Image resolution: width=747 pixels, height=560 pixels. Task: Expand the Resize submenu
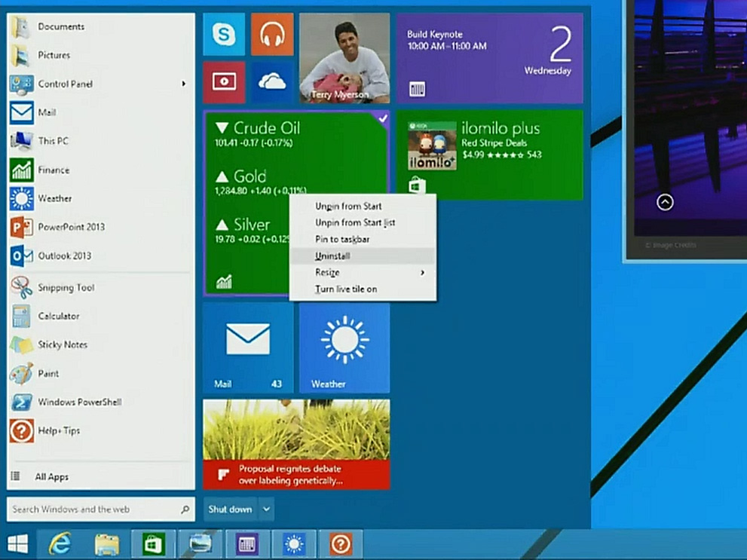click(x=362, y=272)
